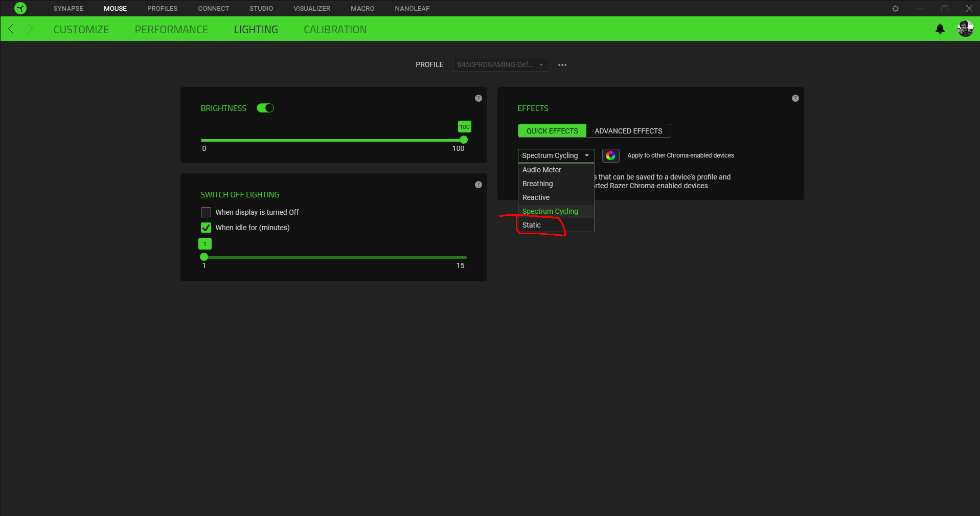Switch to Advanced Effects tab
This screenshot has width=980, height=516.
tap(628, 131)
